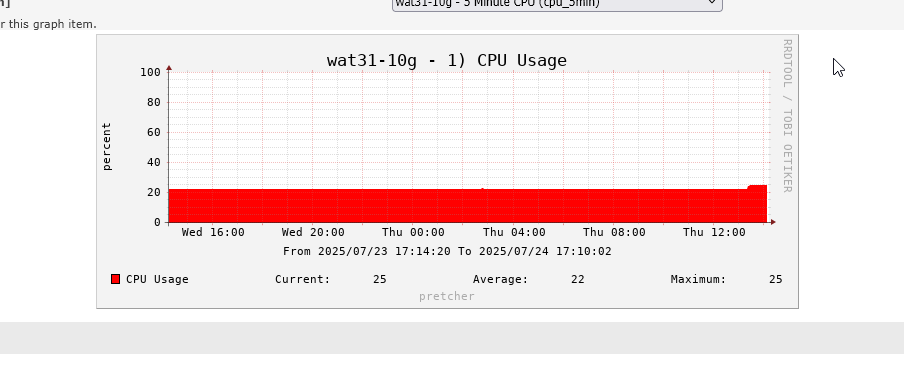
Task: Select the wat31-10g data source combo box
Action: click(x=557, y=5)
